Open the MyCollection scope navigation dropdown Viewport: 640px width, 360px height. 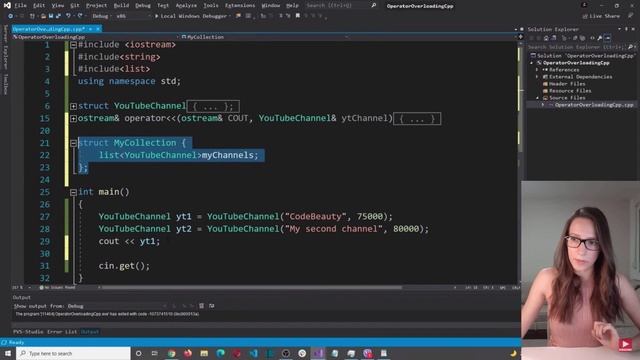[265, 37]
